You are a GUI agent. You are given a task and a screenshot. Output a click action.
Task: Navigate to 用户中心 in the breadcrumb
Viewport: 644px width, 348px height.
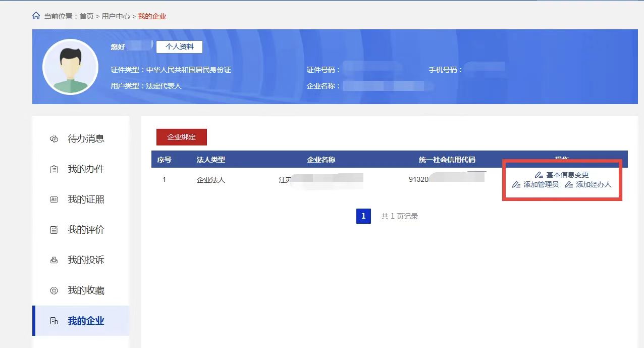pos(116,16)
